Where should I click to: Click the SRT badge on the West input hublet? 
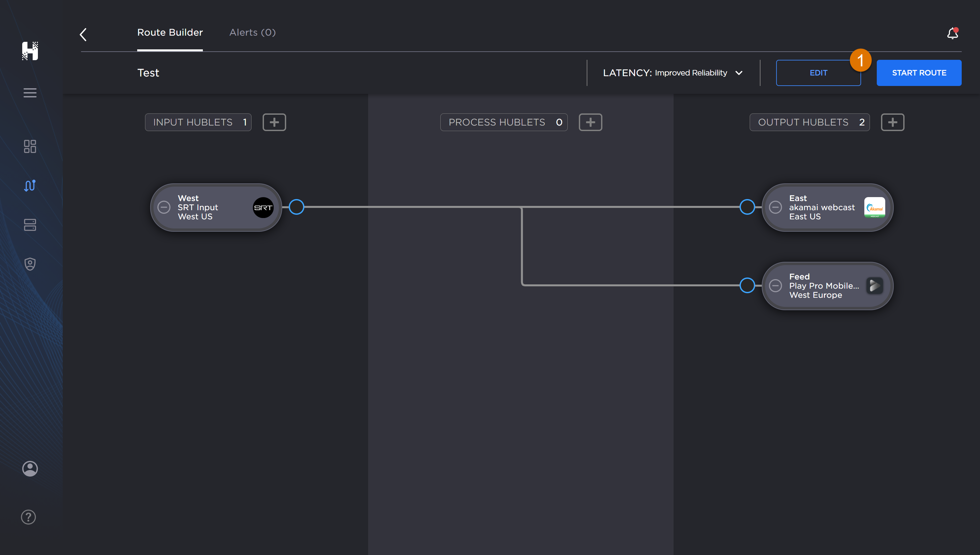(x=263, y=207)
